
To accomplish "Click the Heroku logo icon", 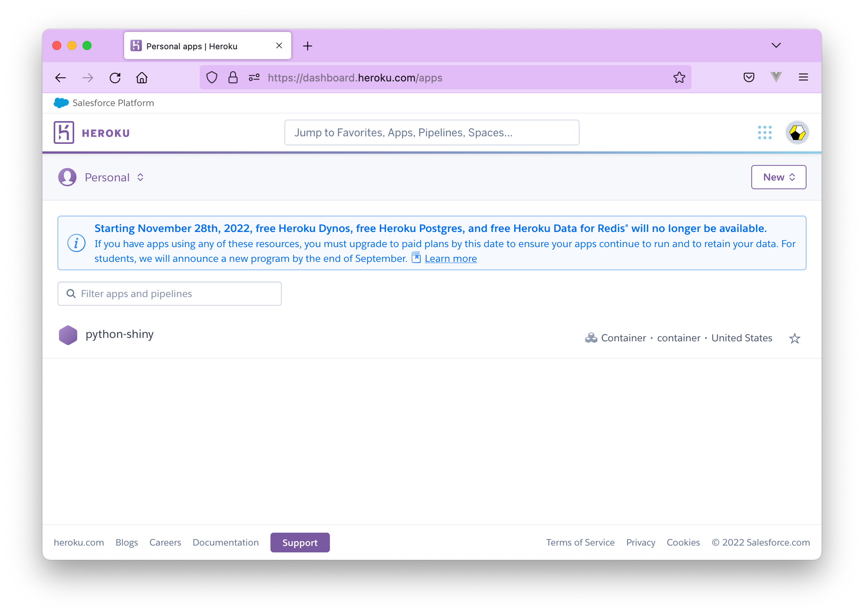I will coord(64,132).
